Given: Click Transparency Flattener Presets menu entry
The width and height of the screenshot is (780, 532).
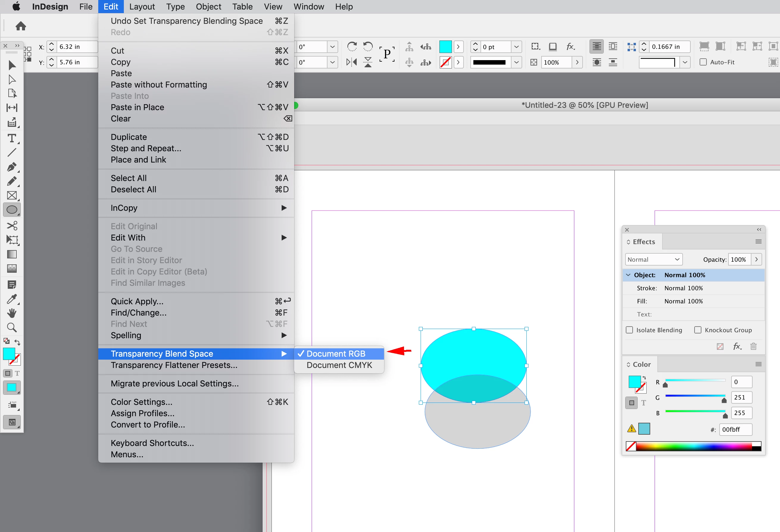Looking at the screenshot, I should point(174,365).
